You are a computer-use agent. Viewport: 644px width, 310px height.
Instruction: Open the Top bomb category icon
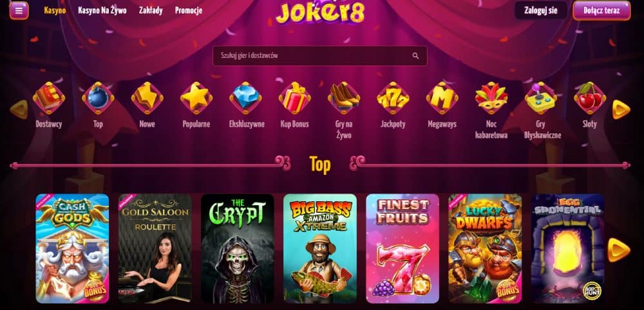coord(98,98)
